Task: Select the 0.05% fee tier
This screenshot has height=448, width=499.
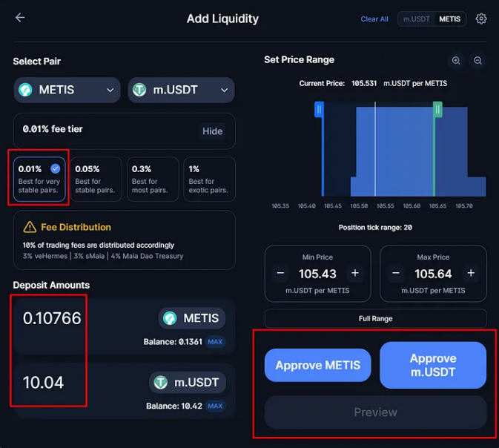Action: 96,179
